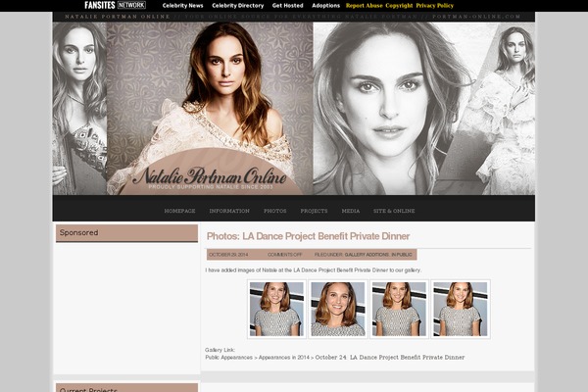Open the Site & Online menu item
The image size is (588, 392).
pyautogui.click(x=394, y=211)
